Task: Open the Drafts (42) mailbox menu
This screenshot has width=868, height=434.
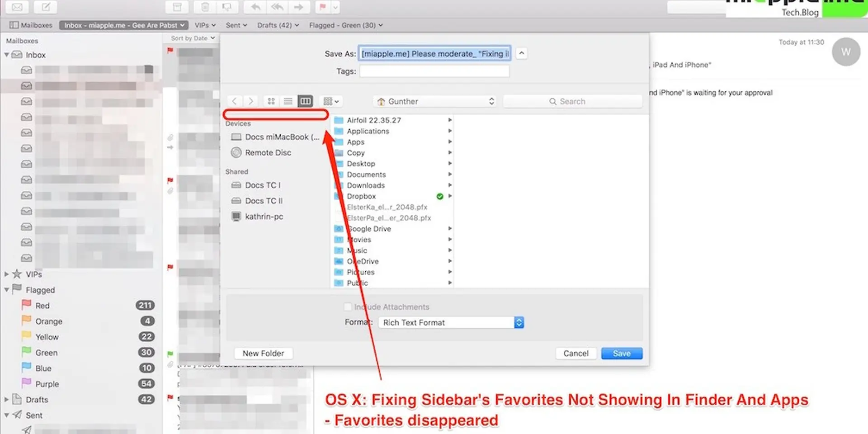Action: tap(278, 25)
